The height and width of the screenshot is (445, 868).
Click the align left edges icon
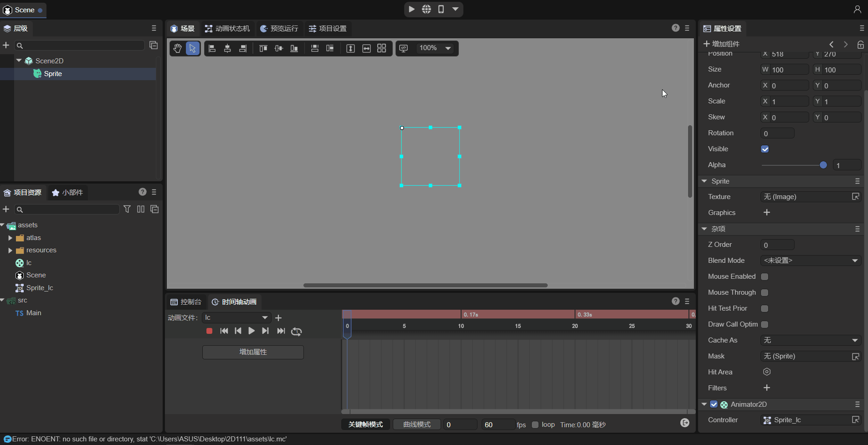coord(212,48)
